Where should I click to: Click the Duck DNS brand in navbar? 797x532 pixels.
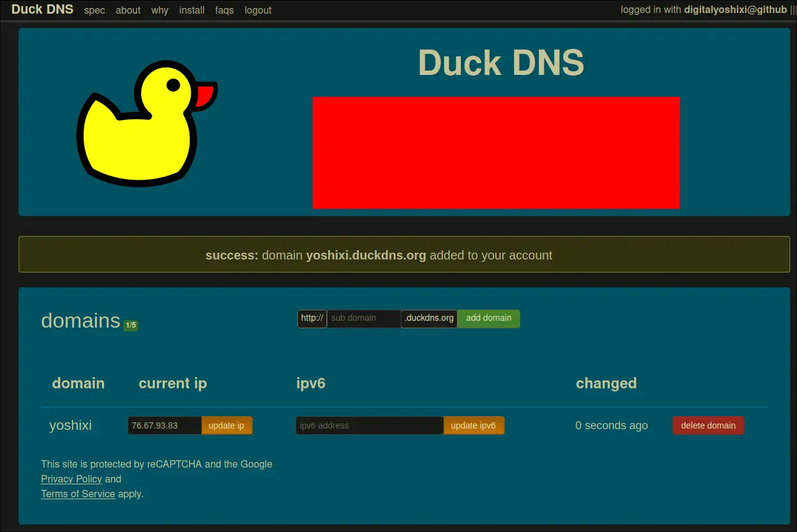42,10
